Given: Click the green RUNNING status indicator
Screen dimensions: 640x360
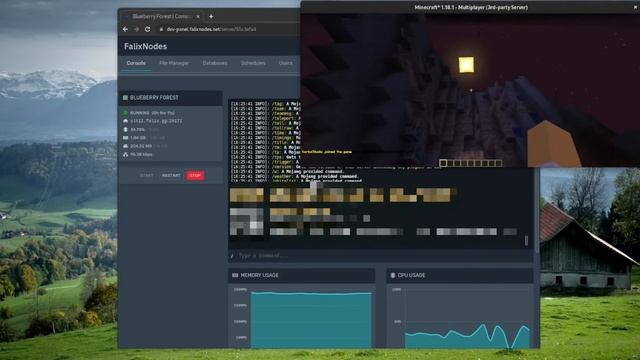Looking at the screenshot, I should 125,113.
